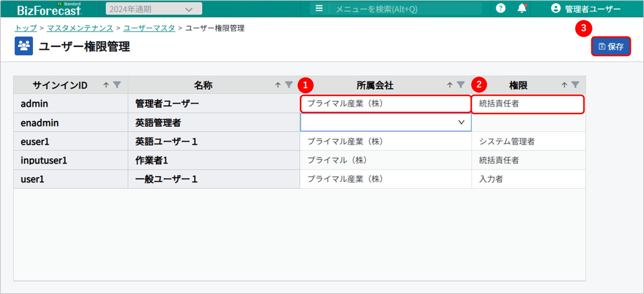Click the 保存 save button
644x294 pixels.
[x=611, y=47]
